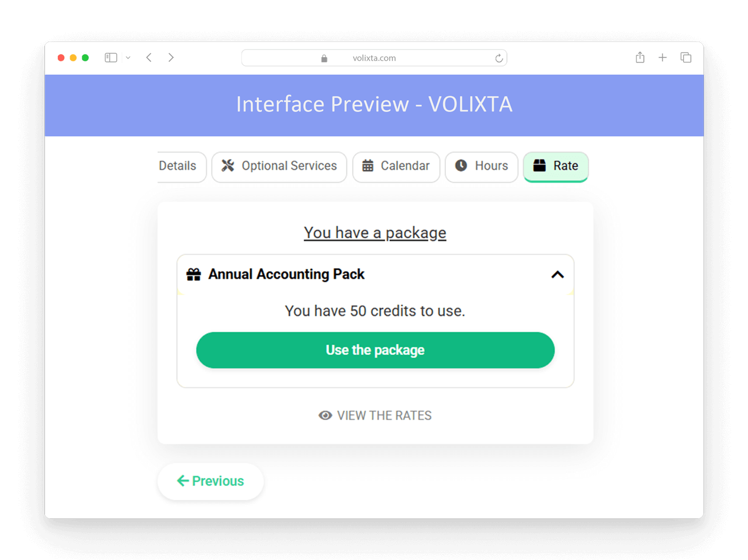Open the sidebar options dropdown arrow
The width and height of the screenshot is (748, 560).
pos(128,58)
